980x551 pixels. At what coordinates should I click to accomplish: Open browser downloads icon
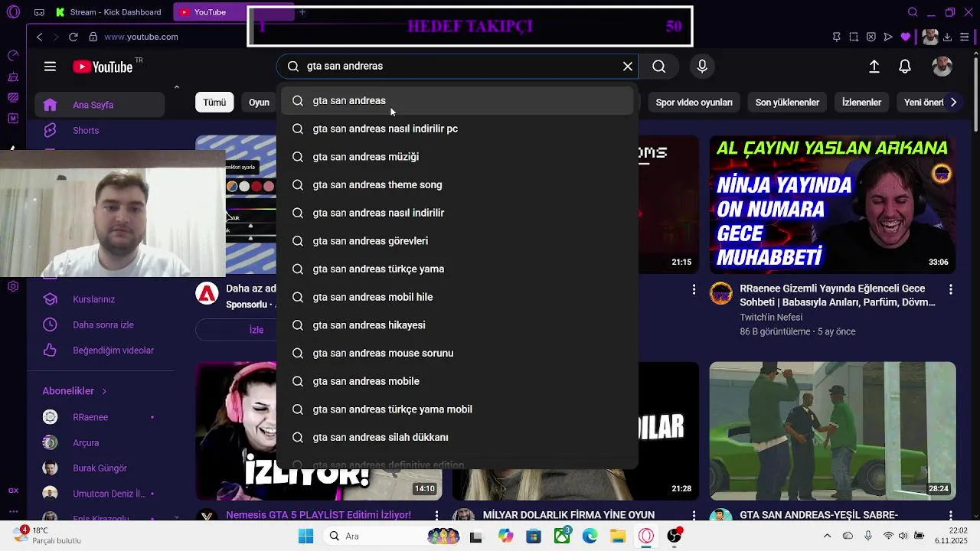tap(948, 37)
